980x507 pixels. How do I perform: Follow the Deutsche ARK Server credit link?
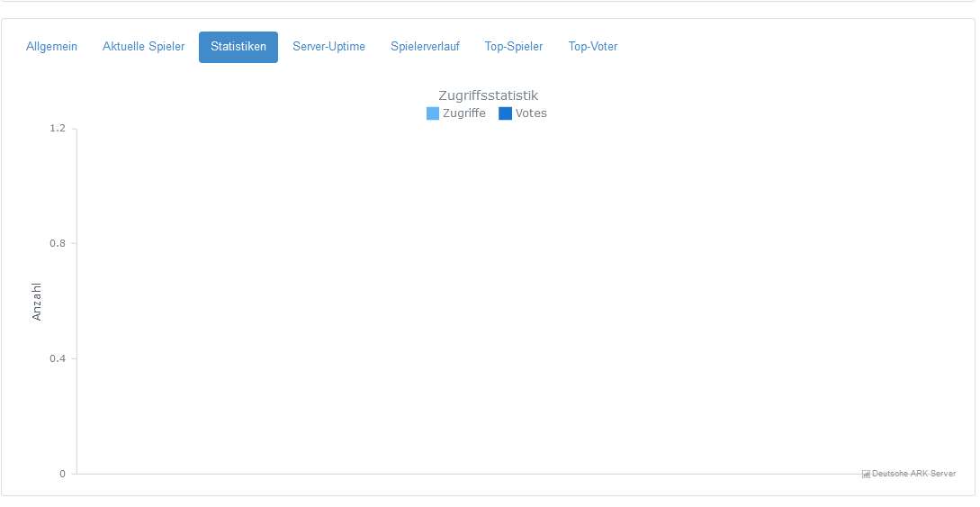913,474
